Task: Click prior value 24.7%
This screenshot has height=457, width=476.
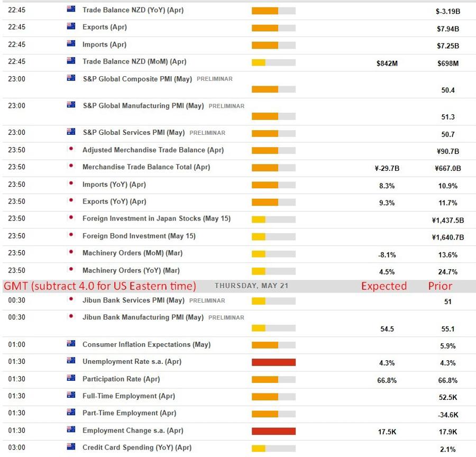Action: point(448,272)
